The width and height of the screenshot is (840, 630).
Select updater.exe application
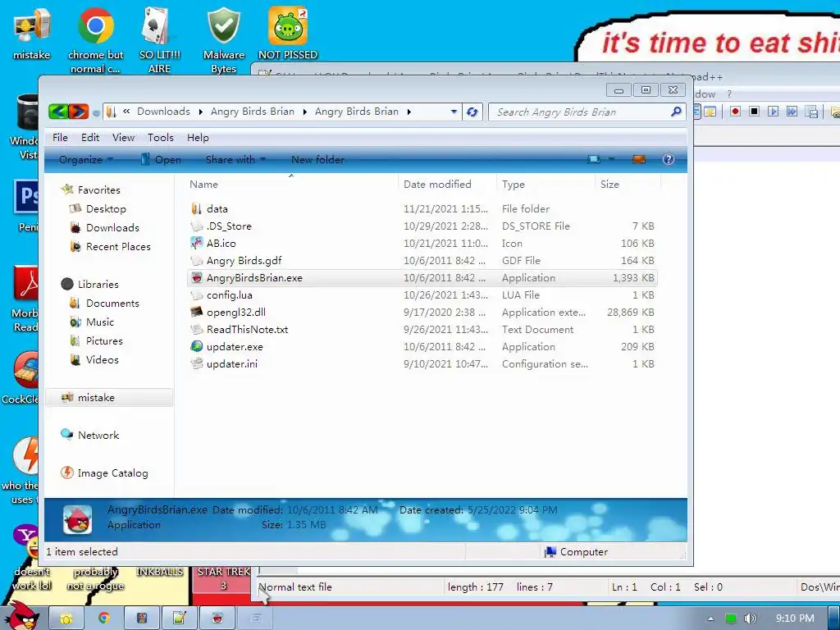[422, 347]
